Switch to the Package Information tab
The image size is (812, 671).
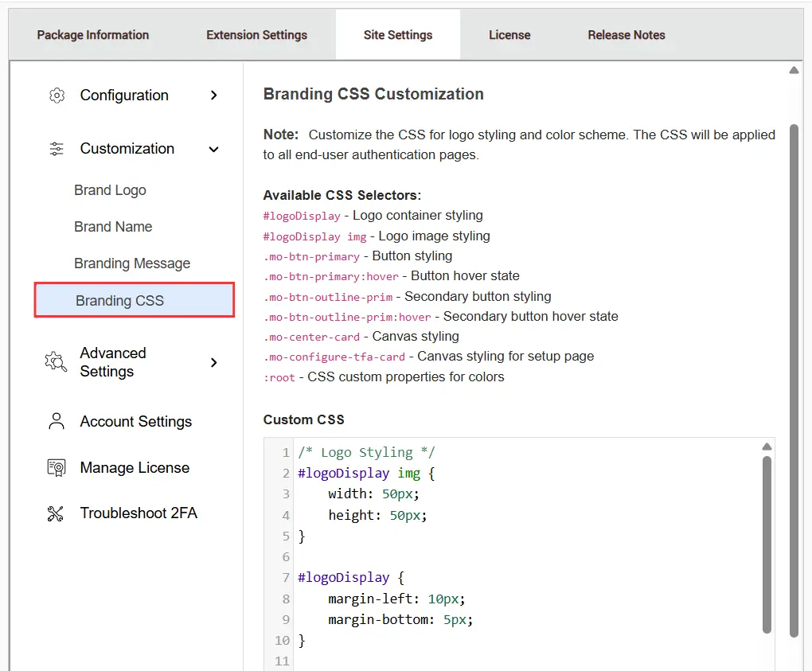(x=93, y=35)
